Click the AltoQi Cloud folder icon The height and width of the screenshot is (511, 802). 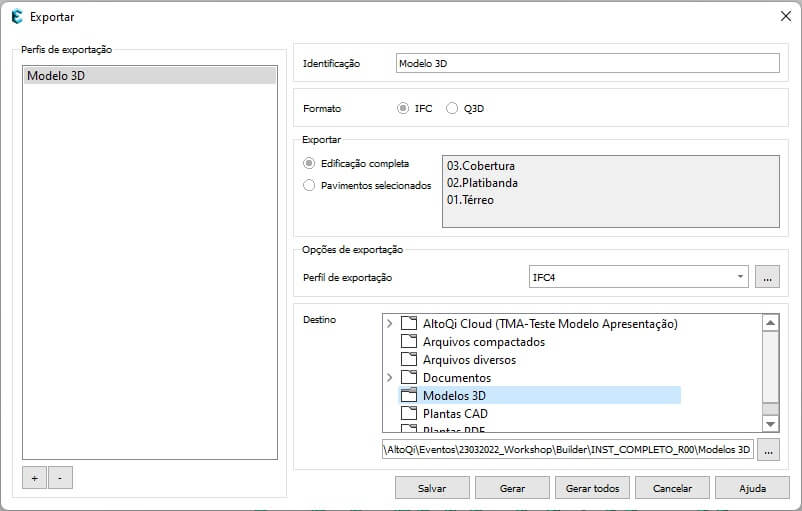(x=409, y=323)
